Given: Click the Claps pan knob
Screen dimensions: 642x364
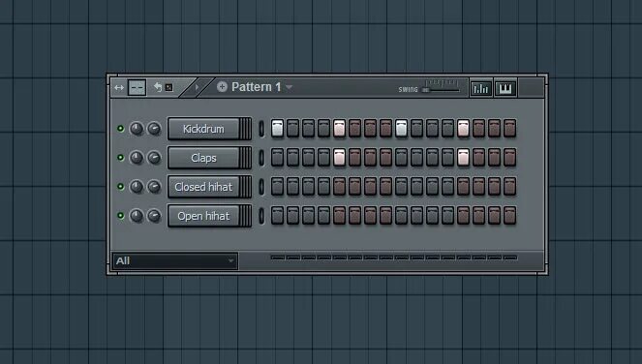Looking at the screenshot, I should [x=137, y=158].
